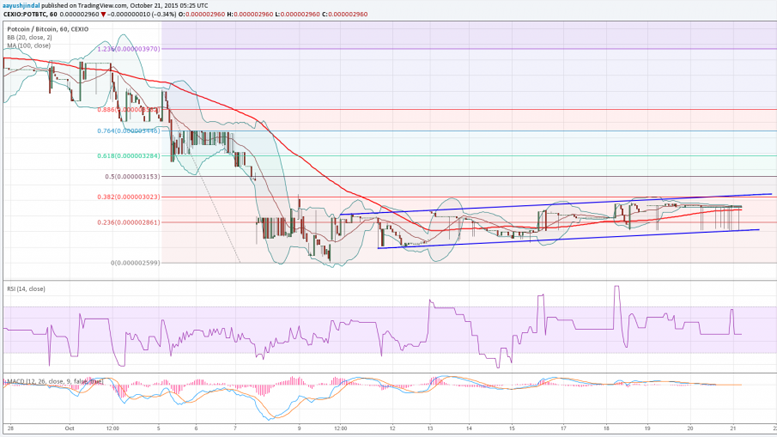This screenshot has height=437, width=777.
Task: Click the 17 date on time axis
Action: (561, 428)
